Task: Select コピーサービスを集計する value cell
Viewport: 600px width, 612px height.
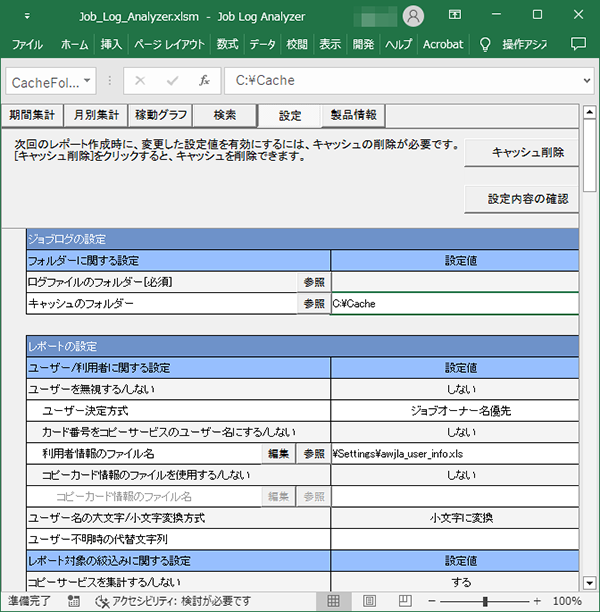Action: pyautogui.click(x=455, y=582)
